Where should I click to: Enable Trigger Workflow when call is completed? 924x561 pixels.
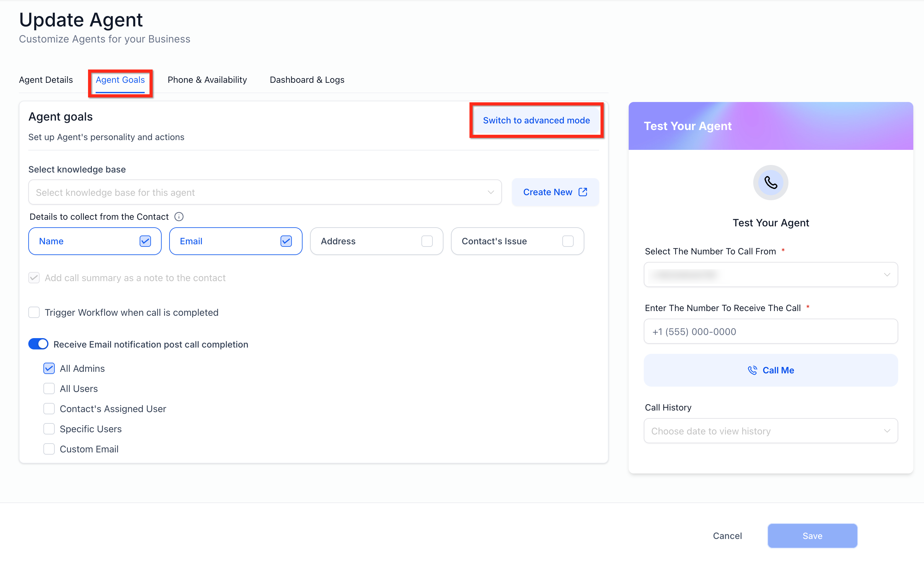[34, 312]
